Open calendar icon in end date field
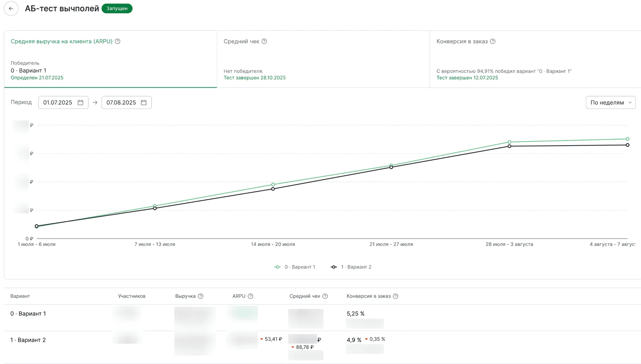641x364 pixels. click(x=144, y=103)
